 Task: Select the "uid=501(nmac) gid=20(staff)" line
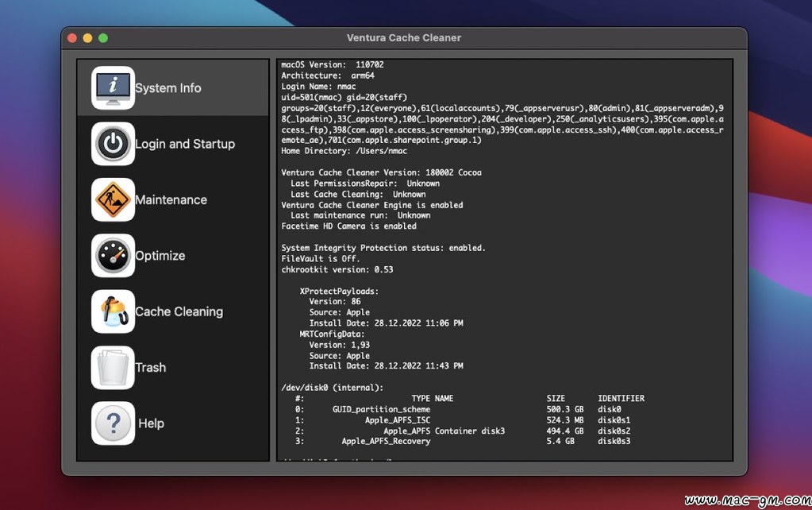(344, 98)
